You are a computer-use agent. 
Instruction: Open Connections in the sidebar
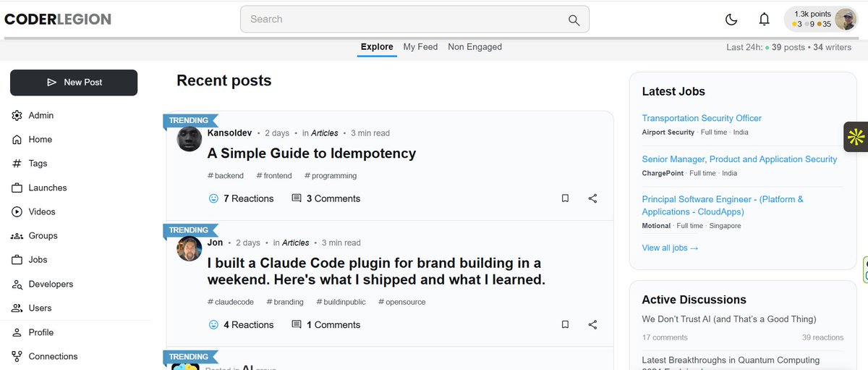pyautogui.click(x=53, y=356)
